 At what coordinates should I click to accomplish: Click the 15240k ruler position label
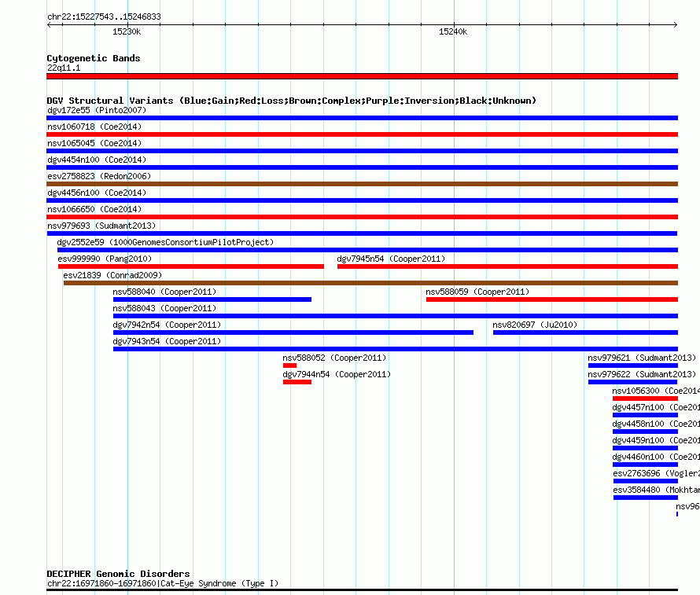(453, 31)
